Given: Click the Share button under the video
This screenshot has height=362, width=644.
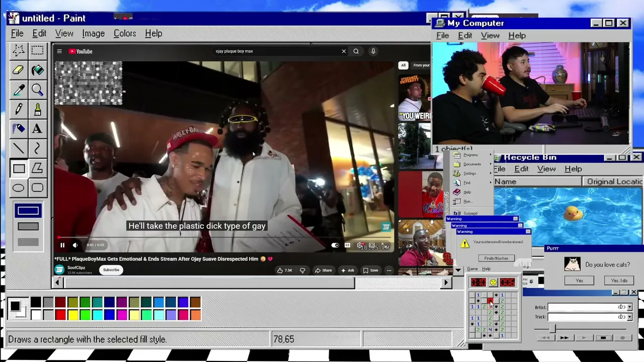Looking at the screenshot, I should click(324, 270).
